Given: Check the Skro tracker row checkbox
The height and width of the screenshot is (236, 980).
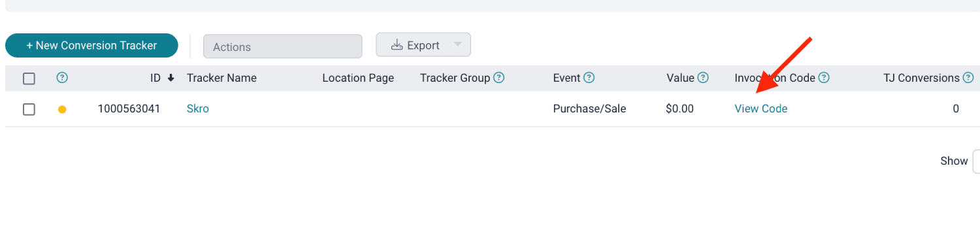Looking at the screenshot, I should [x=29, y=109].
